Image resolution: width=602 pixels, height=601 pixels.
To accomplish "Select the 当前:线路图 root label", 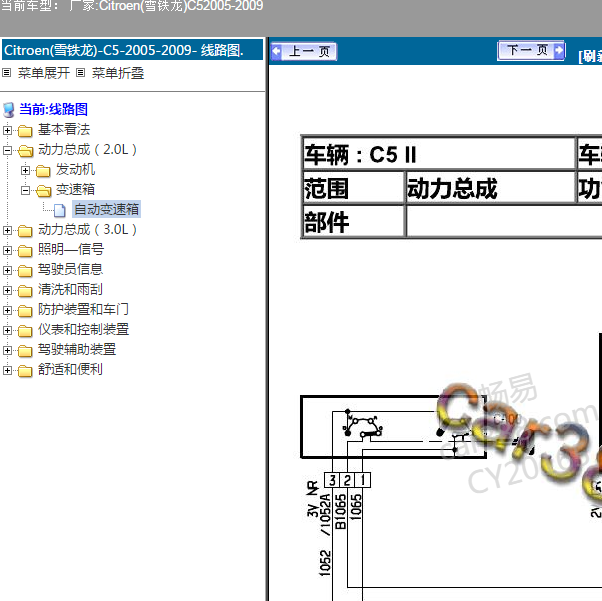I will coord(53,109).
